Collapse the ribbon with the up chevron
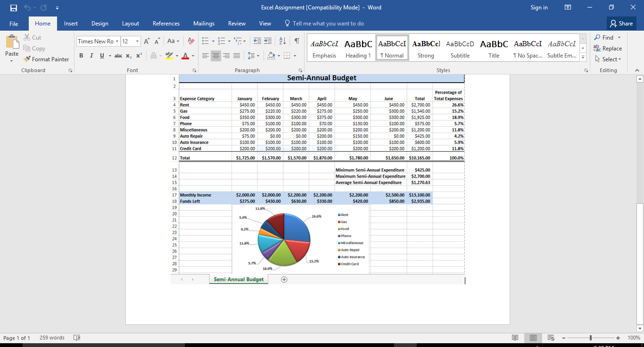Screen dimensions: 644x347 click(x=637, y=70)
